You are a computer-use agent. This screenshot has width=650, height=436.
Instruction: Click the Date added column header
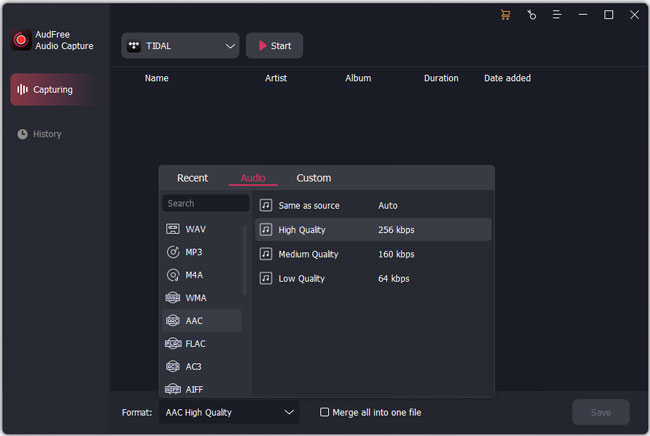coord(507,78)
